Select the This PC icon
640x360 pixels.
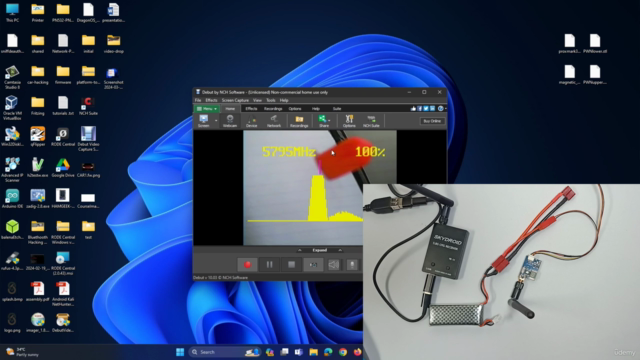[x=12, y=12]
